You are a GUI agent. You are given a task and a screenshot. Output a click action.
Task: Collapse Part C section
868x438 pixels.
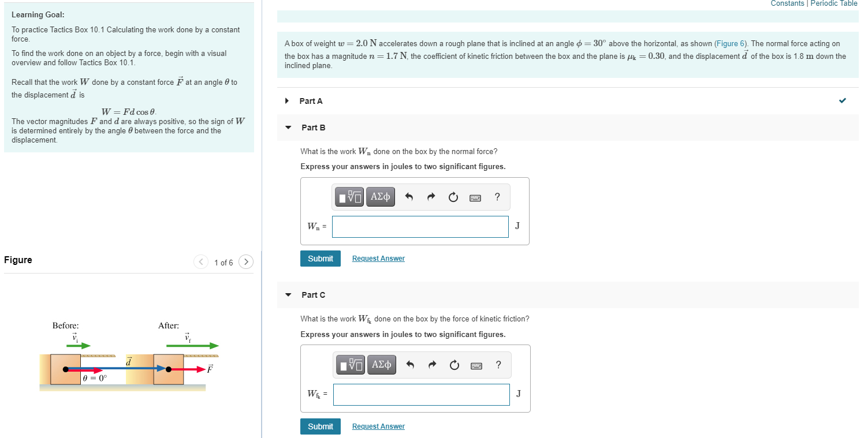tap(288, 294)
